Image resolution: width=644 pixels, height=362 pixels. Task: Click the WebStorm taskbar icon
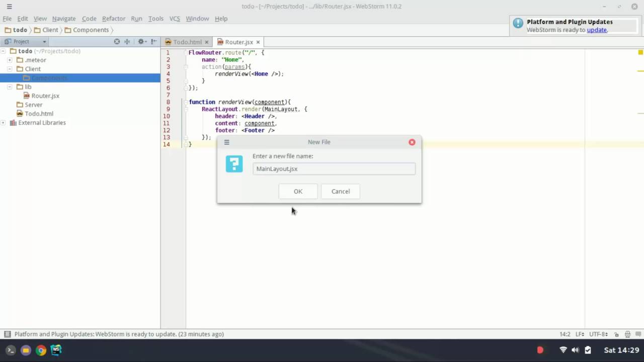(x=56, y=350)
